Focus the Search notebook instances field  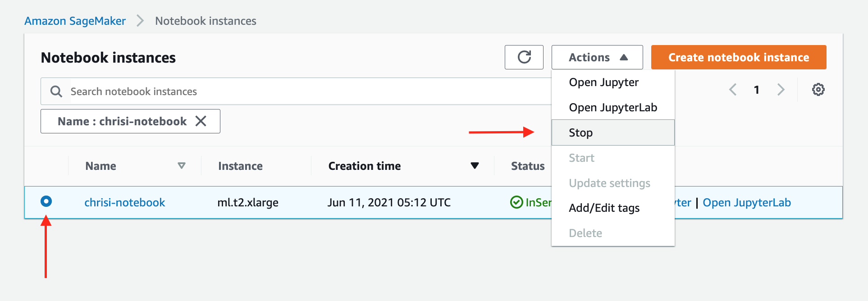click(x=296, y=91)
